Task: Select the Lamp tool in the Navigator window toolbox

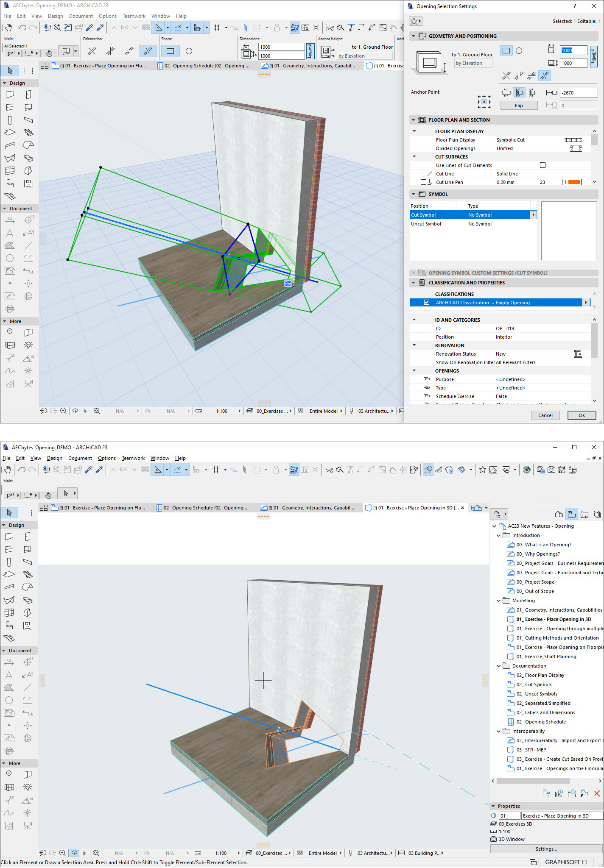Action: click(28, 787)
